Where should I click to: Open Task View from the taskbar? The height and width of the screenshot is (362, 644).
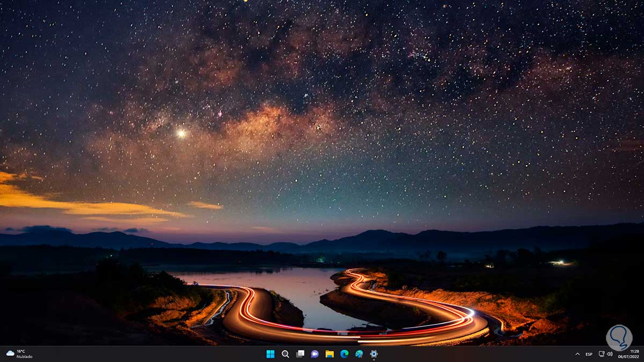(300, 354)
